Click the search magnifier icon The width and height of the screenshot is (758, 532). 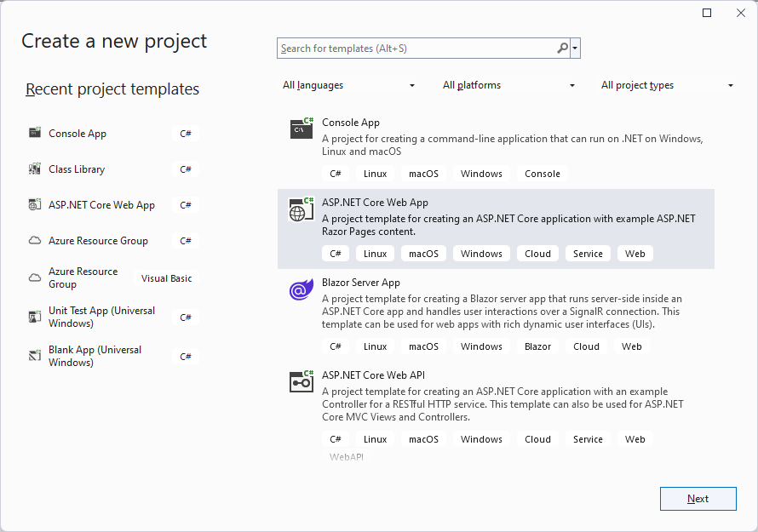[562, 48]
